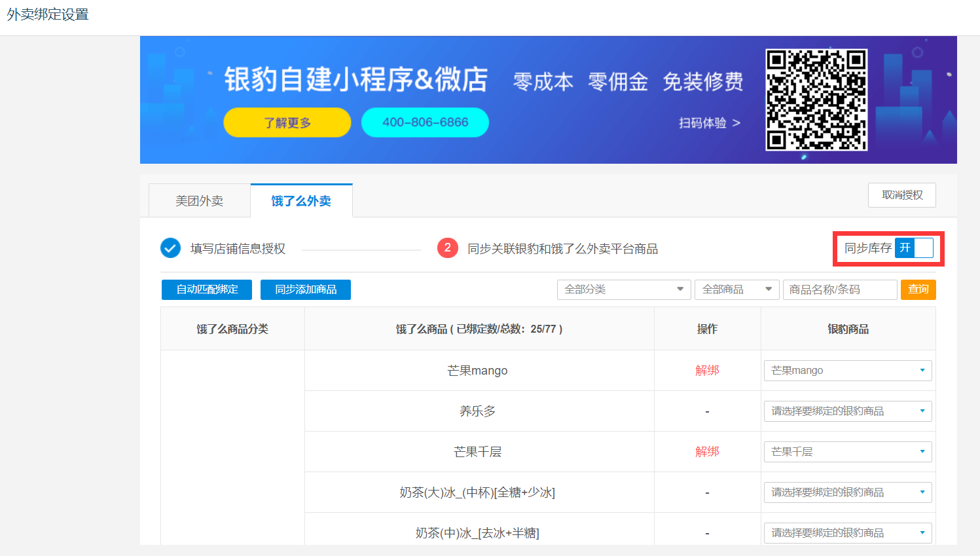Click the blue checkmark step icon
980x556 pixels.
click(170, 248)
